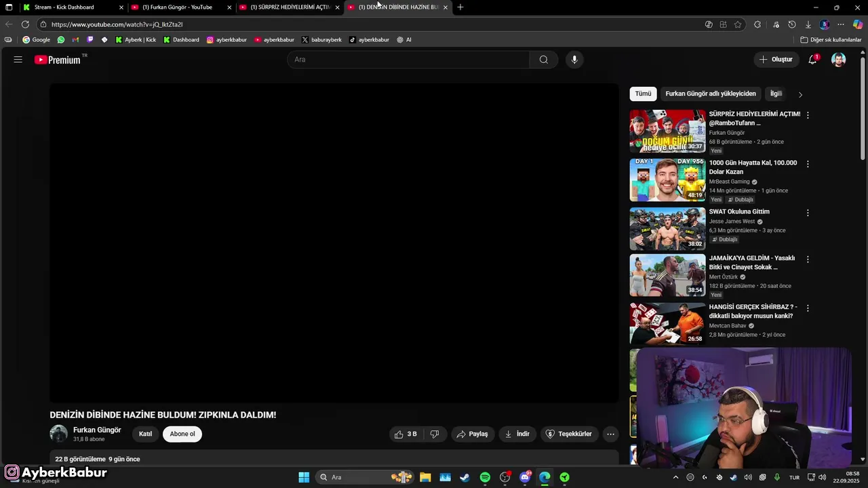Dislike the video with thumbs-down
This screenshot has width=868, height=488.
[435, 434]
